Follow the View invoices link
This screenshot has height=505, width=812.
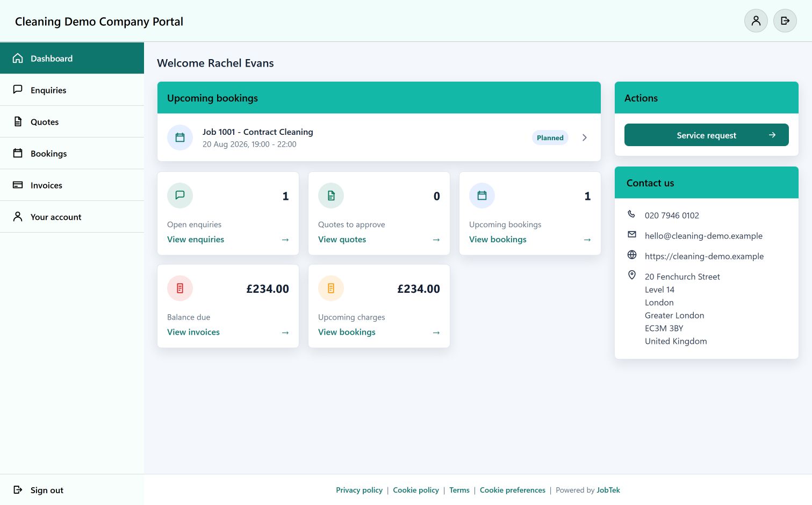[x=193, y=332]
